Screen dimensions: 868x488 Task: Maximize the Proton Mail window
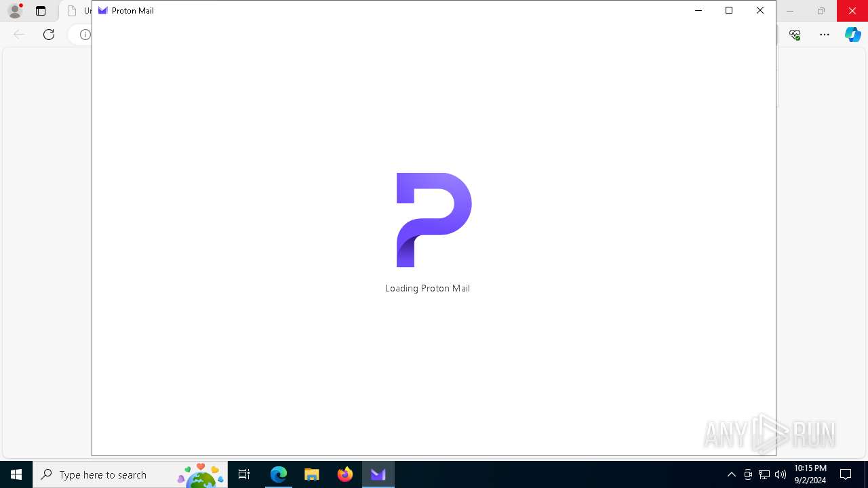pos(729,10)
